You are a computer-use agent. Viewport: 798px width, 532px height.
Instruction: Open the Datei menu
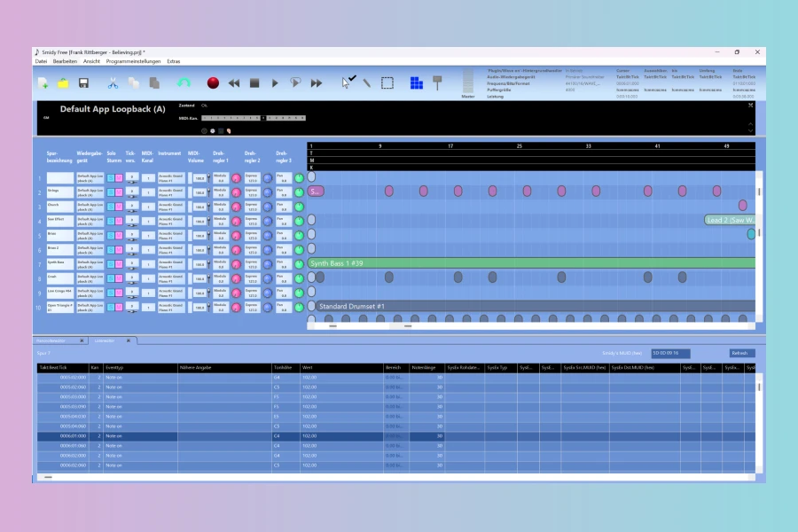click(41, 61)
